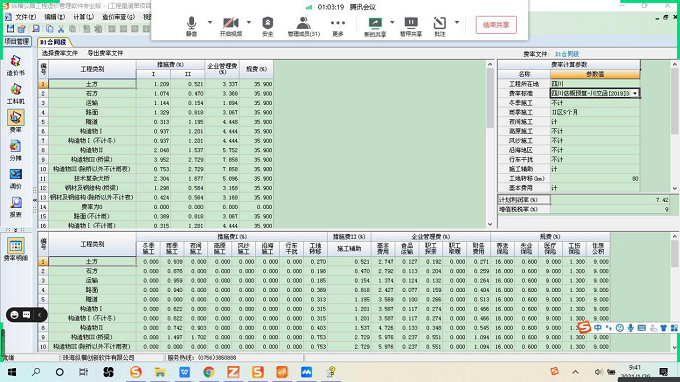
Task: Click the 工程所在地 value 四川
Action: (595, 84)
